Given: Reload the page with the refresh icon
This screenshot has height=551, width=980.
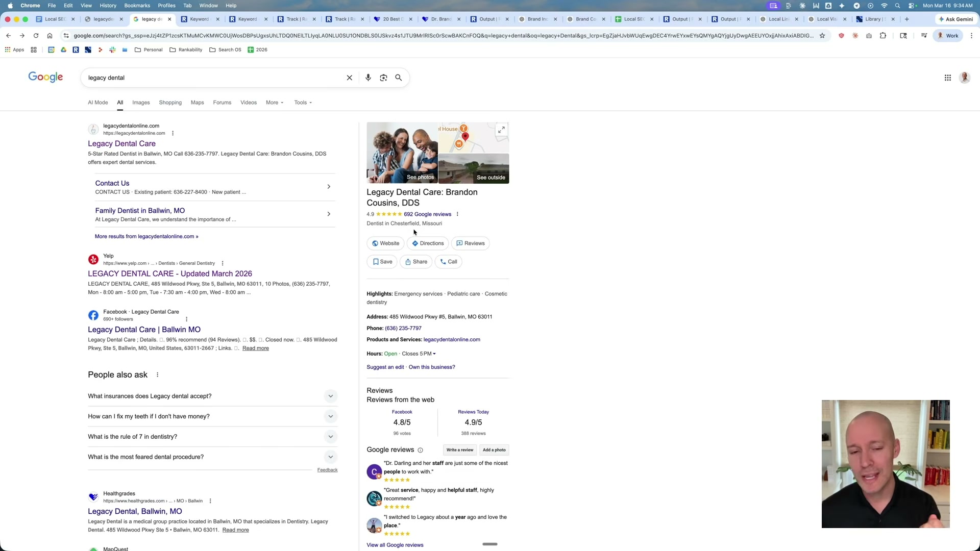Looking at the screenshot, I should coord(36,36).
